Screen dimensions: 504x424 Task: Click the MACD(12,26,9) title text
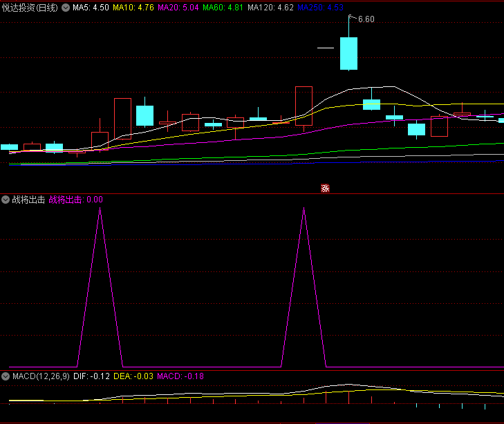click(x=41, y=376)
